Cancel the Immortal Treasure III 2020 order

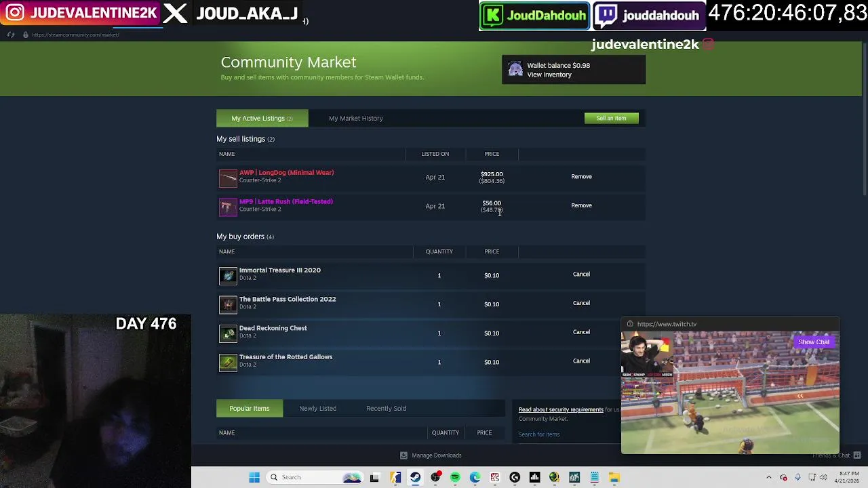pyautogui.click(x=581, y=274)
